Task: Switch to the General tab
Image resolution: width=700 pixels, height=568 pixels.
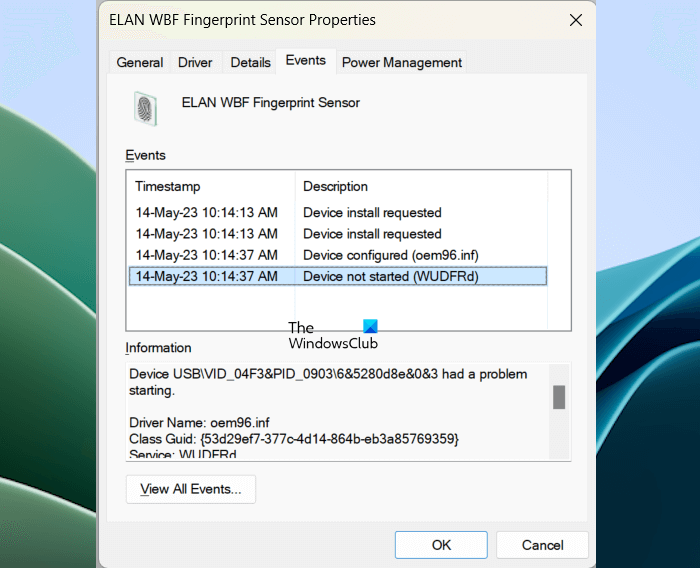Action: (140, 62)
